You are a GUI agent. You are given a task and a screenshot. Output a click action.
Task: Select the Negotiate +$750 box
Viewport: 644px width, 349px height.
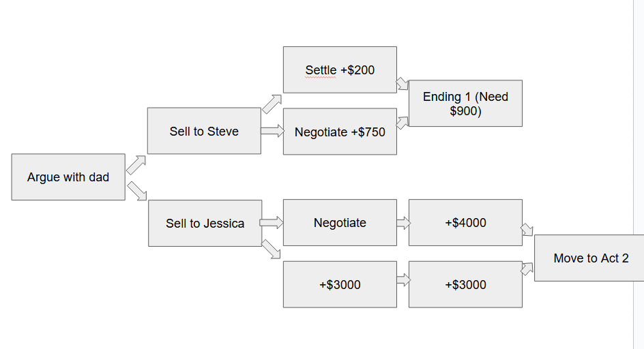pos(340,132)
